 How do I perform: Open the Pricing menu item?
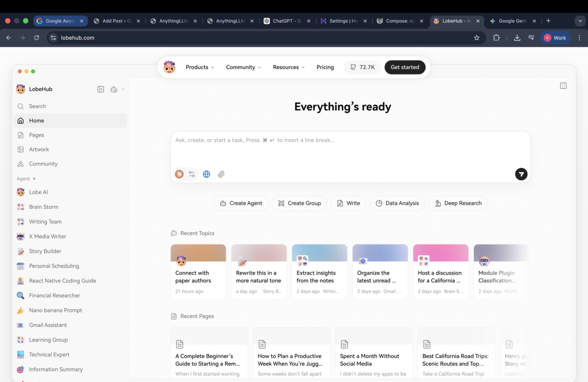pyautogui.click(x=325, y=67)
